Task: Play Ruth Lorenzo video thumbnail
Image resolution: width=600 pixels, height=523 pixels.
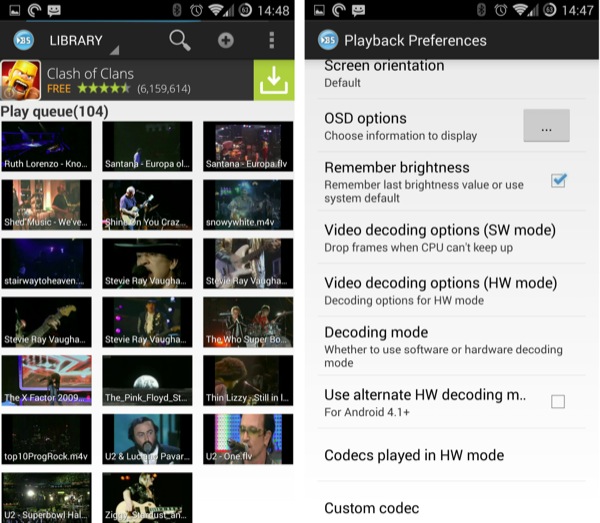Action: point(47,147)
